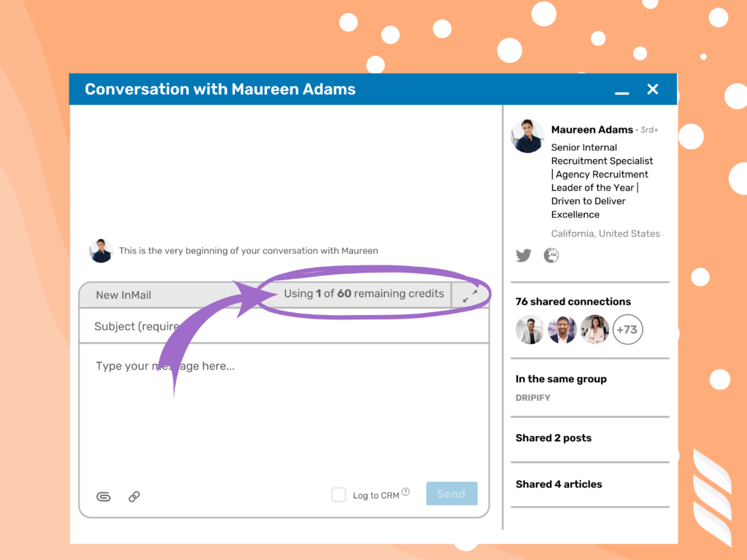The height and width of the screenshot is (560, 747).
Task: Enable the Log to CRM checkbox
Action: (338, 494)
